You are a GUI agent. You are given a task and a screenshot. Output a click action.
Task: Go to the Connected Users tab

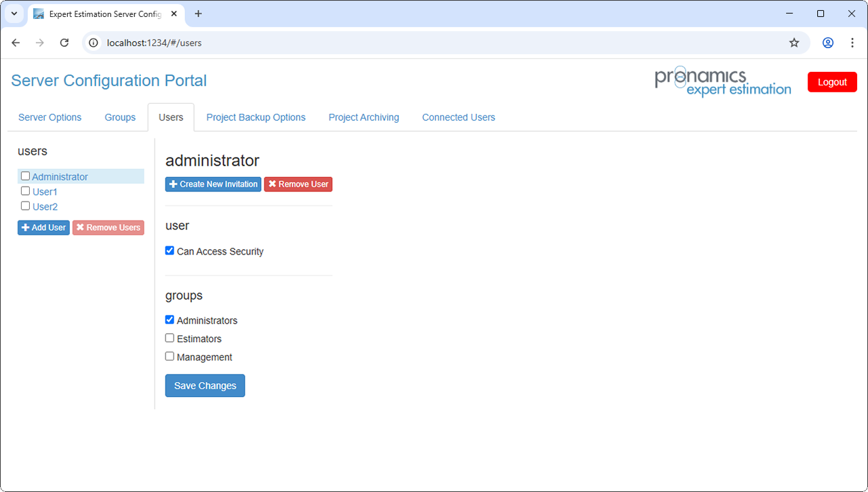(x=458, y=117)
